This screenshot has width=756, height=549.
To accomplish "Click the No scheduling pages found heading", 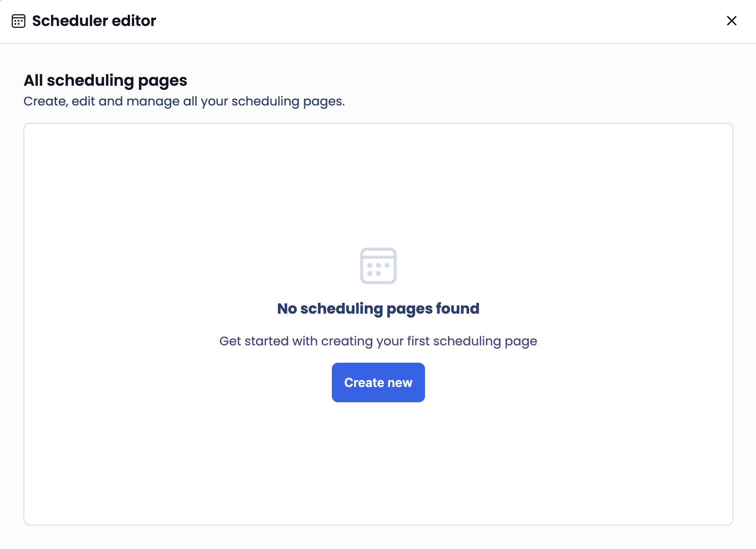I will click(378, 308).
